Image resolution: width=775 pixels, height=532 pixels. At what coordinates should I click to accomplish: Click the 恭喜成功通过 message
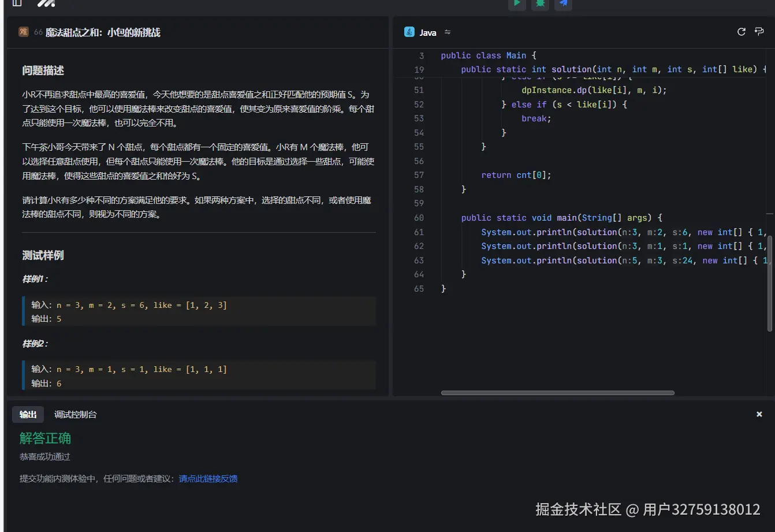tap(44, 456)
